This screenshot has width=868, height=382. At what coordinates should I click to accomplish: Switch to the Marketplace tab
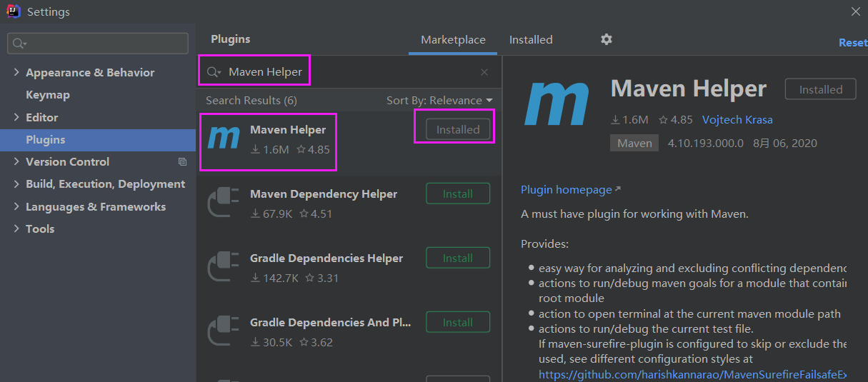(x=453, y=40)
